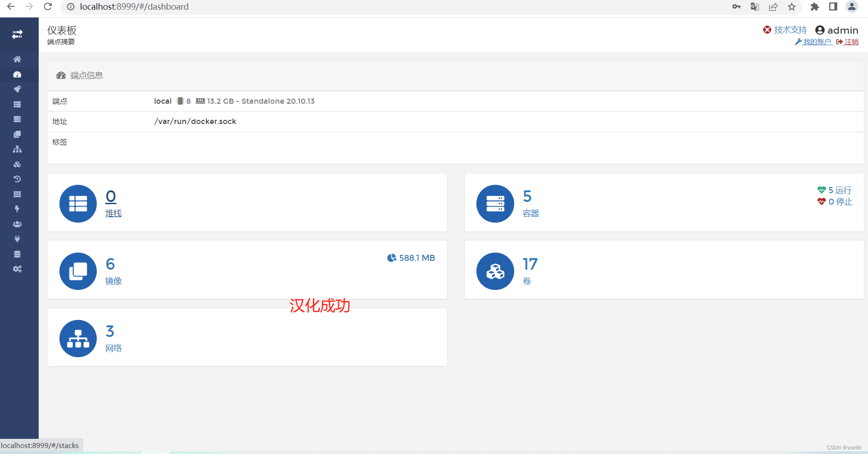868x454 pixels.
Task: Open Users group sidebar icon
Action: click(17, 224)
